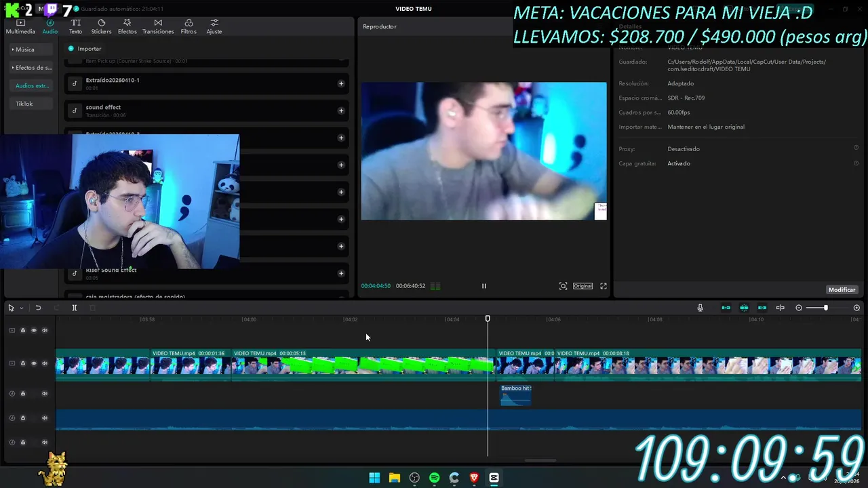Expand the Efectos de sonido category
Screen dimensions: 868x488
[x=32, y=68]
